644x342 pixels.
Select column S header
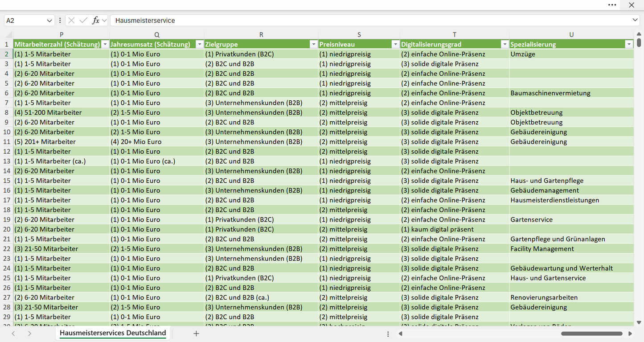[x=359, y=34]
